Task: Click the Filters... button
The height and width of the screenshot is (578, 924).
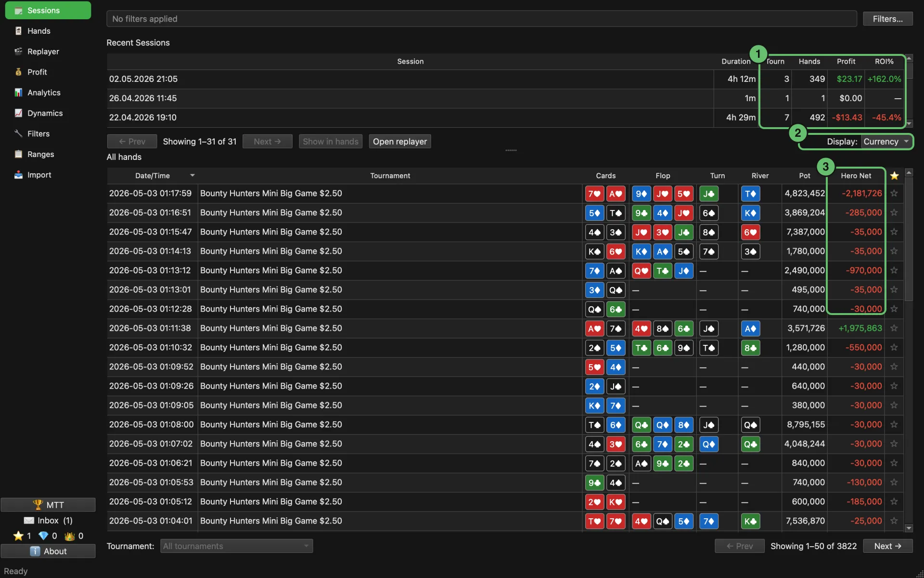Action: pyautogui.click(x=887, y=19)
